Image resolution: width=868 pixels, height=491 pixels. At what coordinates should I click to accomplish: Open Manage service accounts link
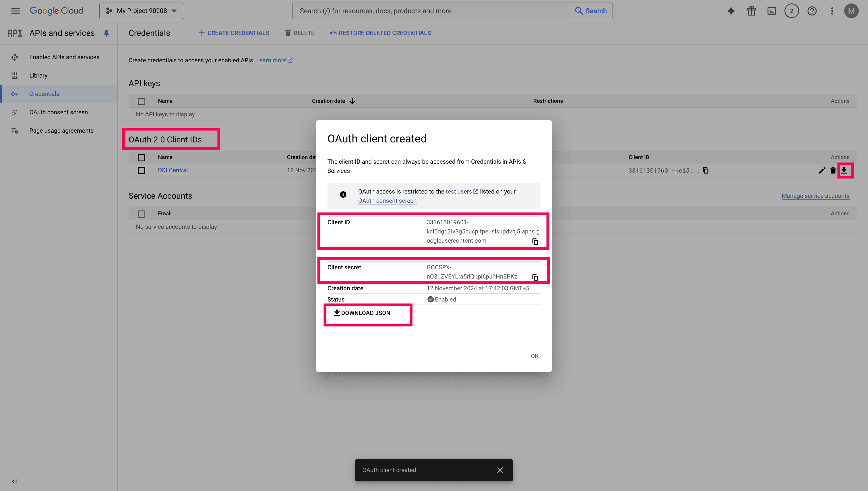click(815, 196)
